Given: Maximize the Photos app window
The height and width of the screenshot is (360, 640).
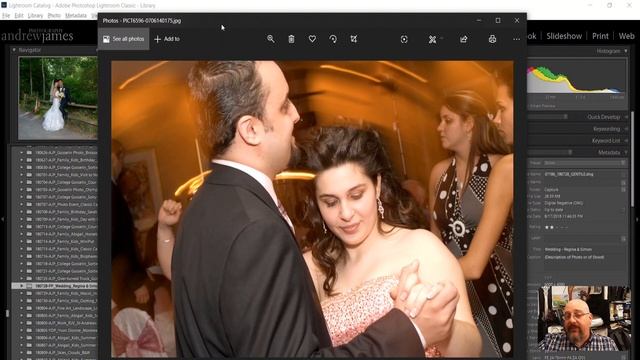Looking at the screenshot, I should tap(498, 20).
